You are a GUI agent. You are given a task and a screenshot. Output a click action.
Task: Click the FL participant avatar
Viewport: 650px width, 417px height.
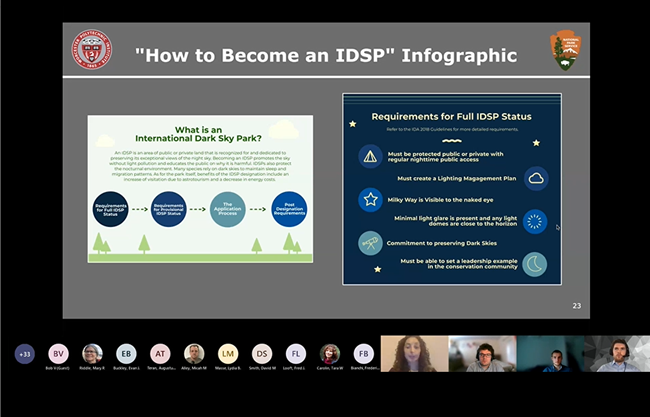pos(296,353)
